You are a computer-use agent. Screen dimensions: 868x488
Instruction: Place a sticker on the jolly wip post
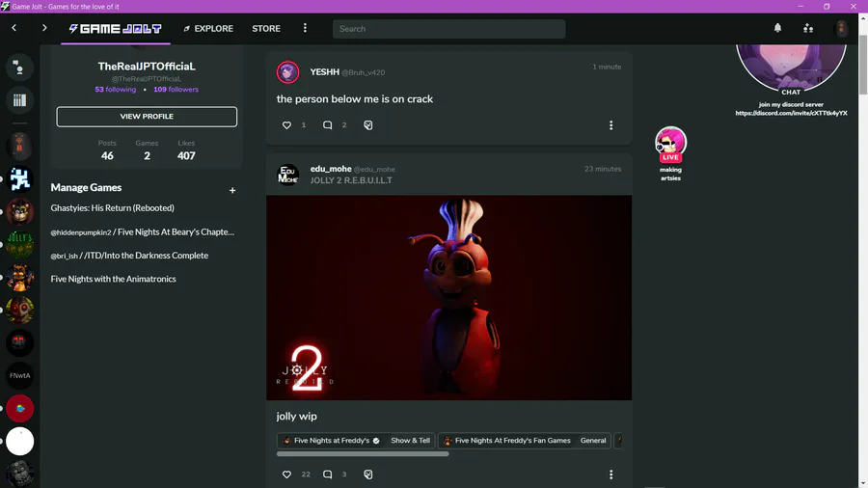[368, 474]
